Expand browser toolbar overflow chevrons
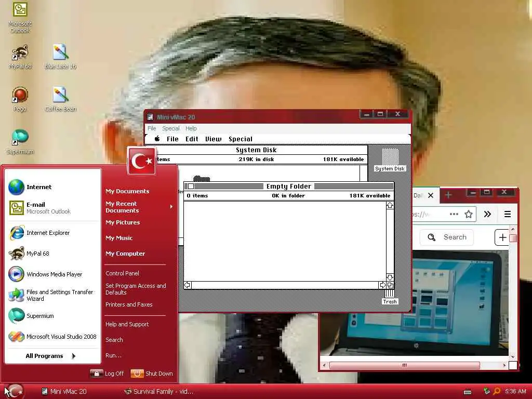532x399 pixels. point(487,214)
